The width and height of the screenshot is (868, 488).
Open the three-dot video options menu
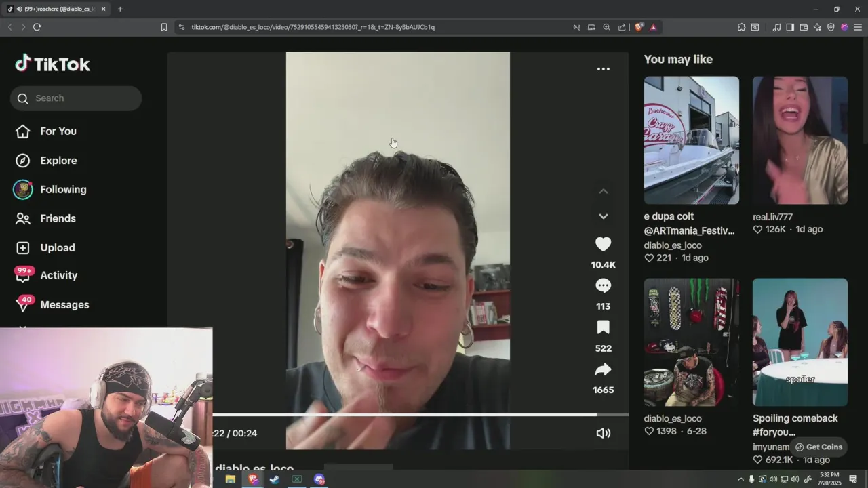[603, 69]
